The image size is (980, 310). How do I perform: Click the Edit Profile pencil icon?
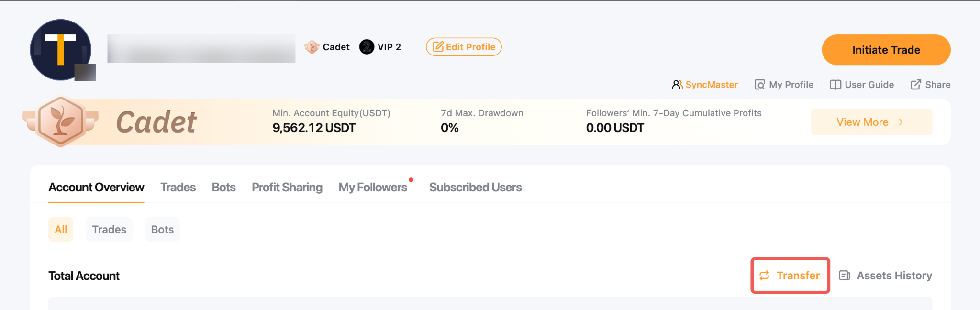click(x=438, y=47)
